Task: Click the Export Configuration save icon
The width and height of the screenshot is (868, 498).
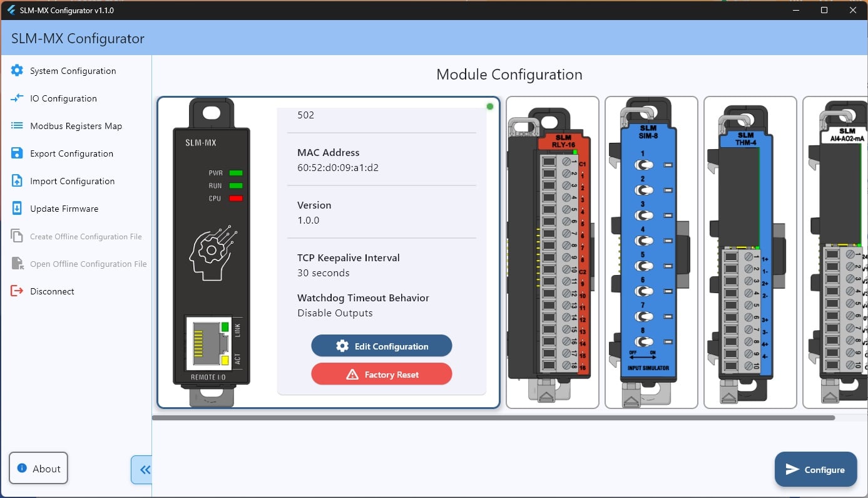Action: pyautogui.click(x=17, y=153)
